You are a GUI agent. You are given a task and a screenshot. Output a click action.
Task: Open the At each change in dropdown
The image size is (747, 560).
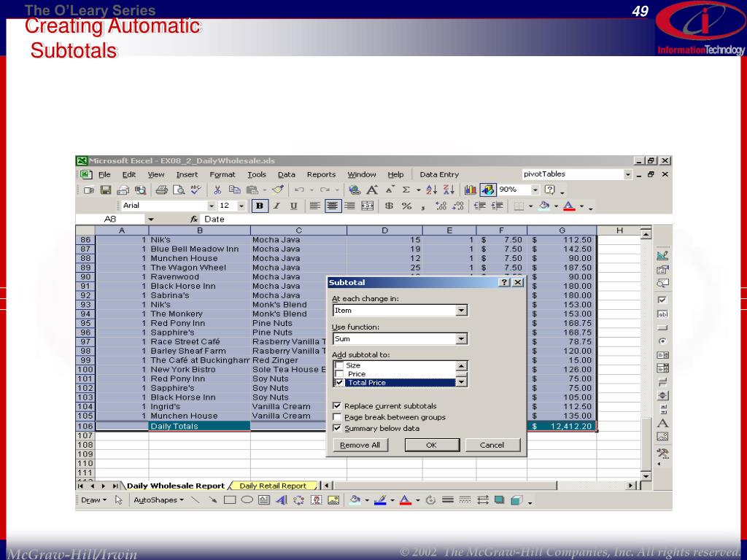[461, 311]
